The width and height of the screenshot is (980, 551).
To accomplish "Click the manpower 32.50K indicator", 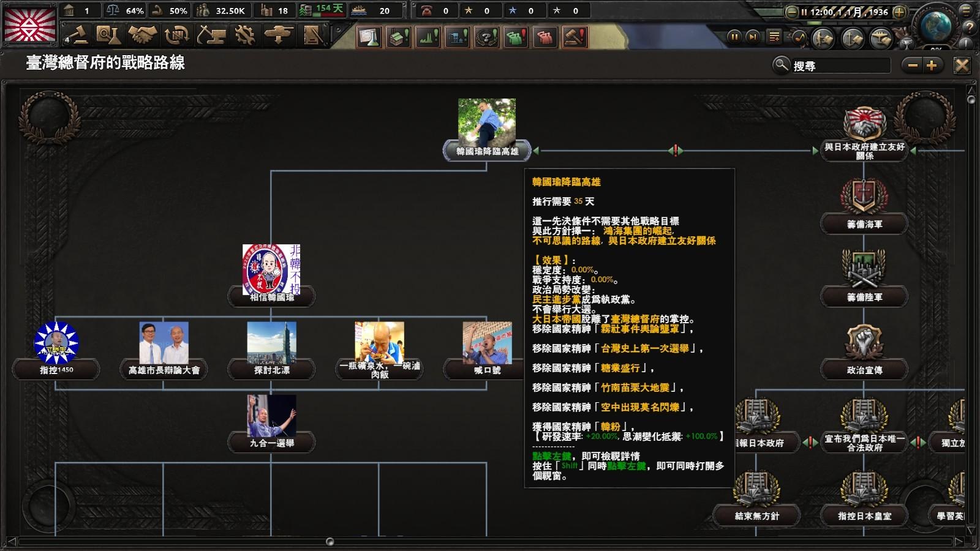I will tap(221, 10).
